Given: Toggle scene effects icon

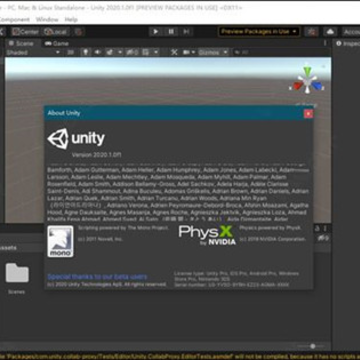Looking at the screenshot, I should (109, 52).
